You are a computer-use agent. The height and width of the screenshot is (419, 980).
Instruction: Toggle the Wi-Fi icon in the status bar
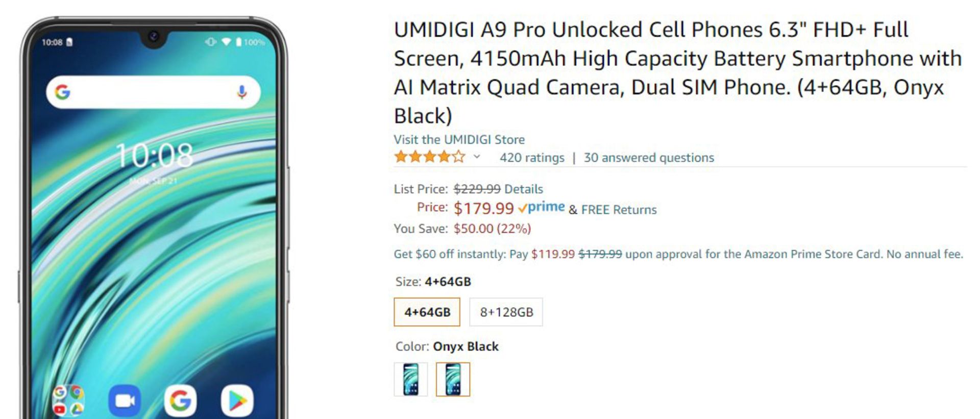pyautogui.click(x=225, y=43)
